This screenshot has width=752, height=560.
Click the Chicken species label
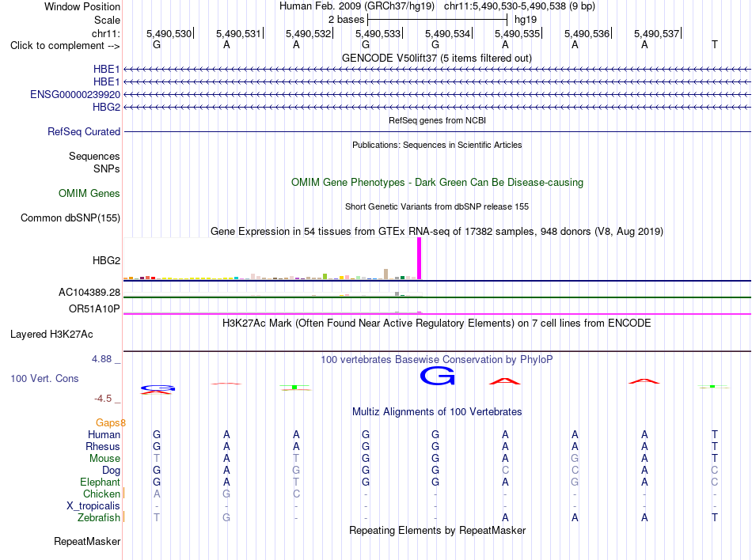[101, 494]
